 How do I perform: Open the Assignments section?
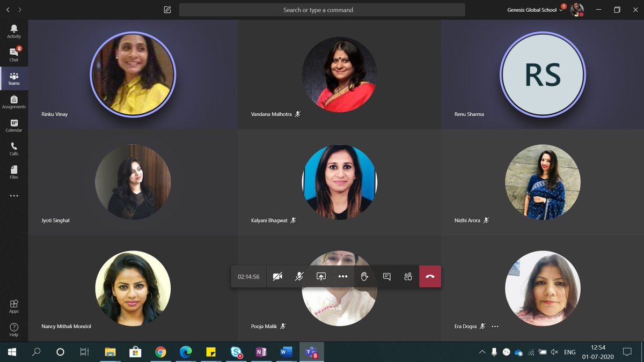pos(13,102)
